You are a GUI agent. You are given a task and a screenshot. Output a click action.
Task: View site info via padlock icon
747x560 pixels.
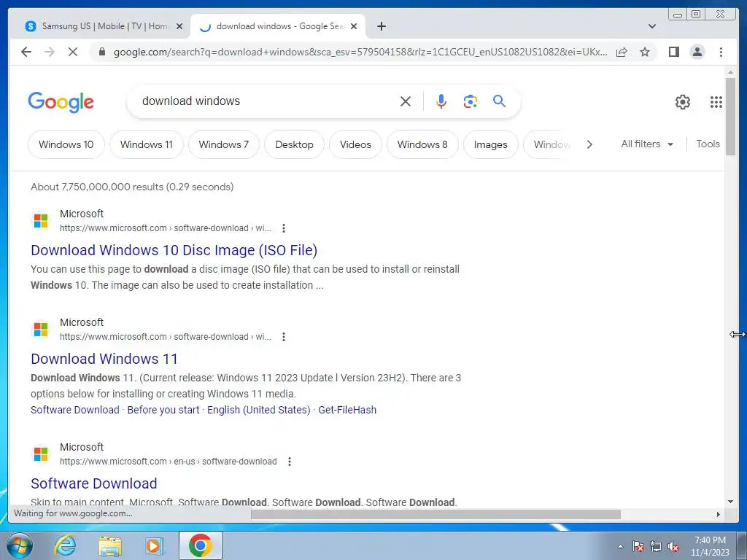click(x=101, y=52)
